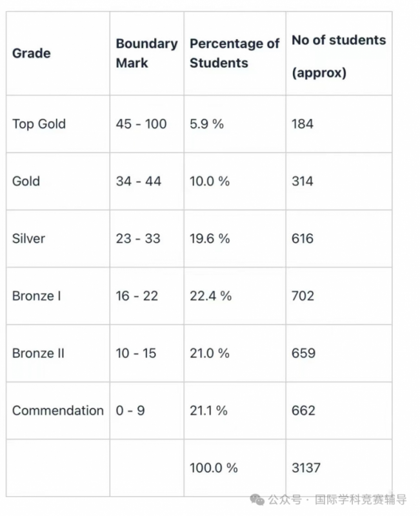Select the Silver grade cell
The height and width of the screenshot is (516, 420).
58,239
